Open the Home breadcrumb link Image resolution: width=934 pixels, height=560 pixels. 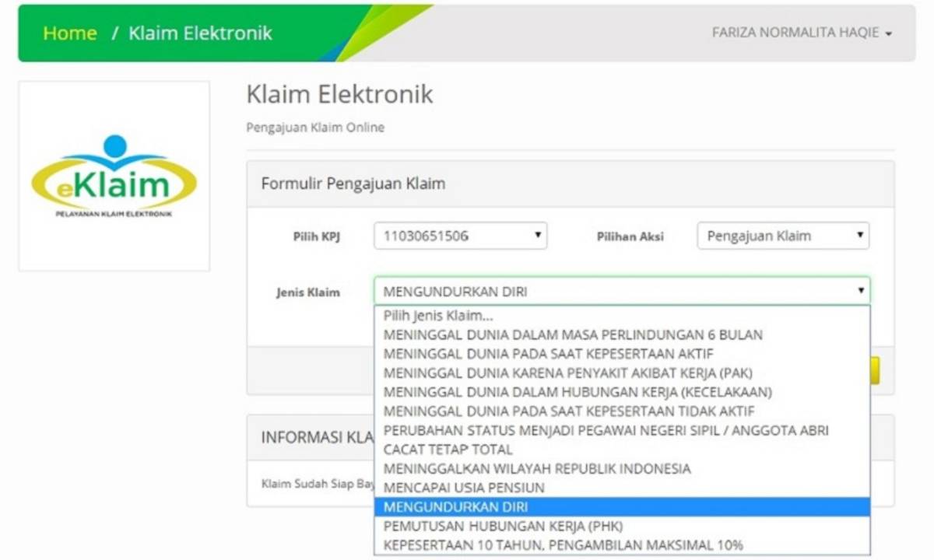click(70, 33)
